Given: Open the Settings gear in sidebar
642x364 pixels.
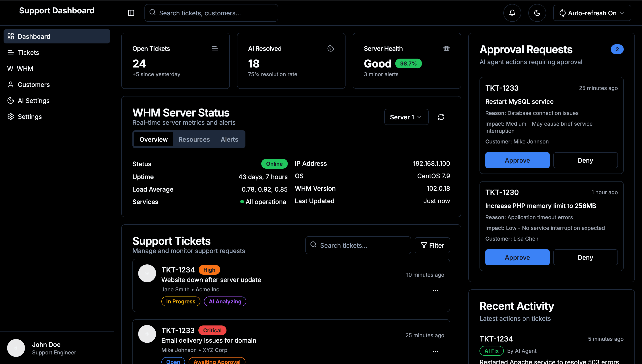Looking at the screenshot, I should click(29, 117).
